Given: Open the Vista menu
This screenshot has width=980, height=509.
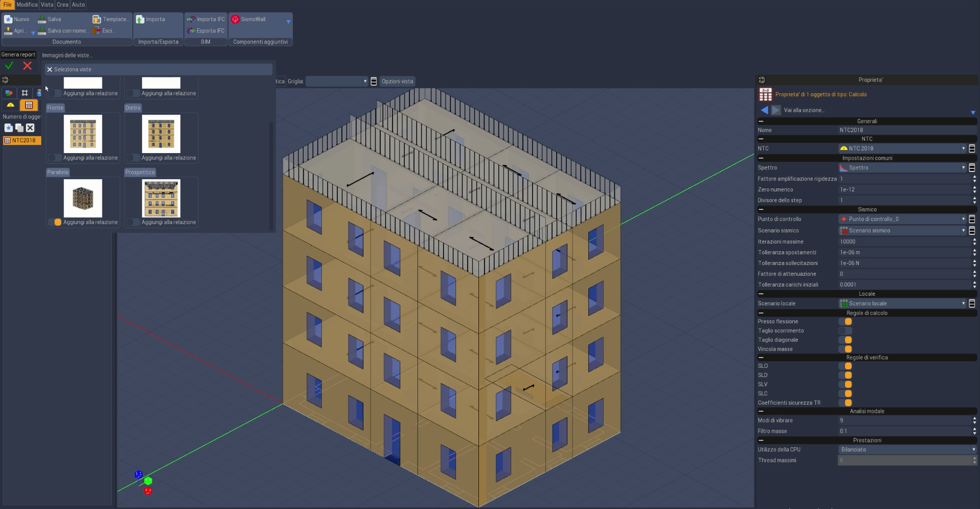Looking at the screenshot, I should (47, 5).
